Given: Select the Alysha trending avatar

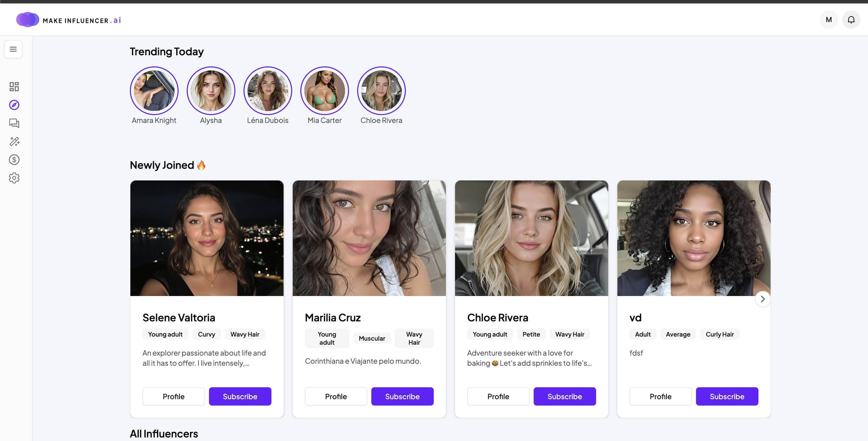Looking at the screenshot, I should 211,90.
